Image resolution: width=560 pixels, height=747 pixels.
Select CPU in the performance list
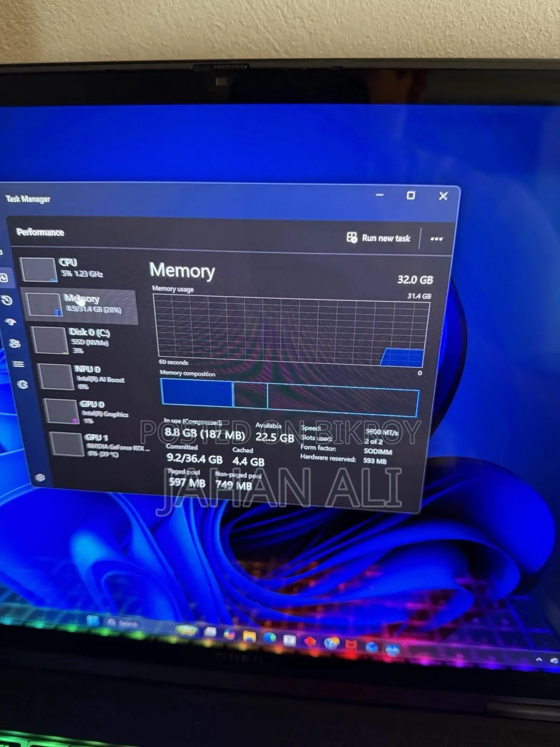click(x=77, y=269)
